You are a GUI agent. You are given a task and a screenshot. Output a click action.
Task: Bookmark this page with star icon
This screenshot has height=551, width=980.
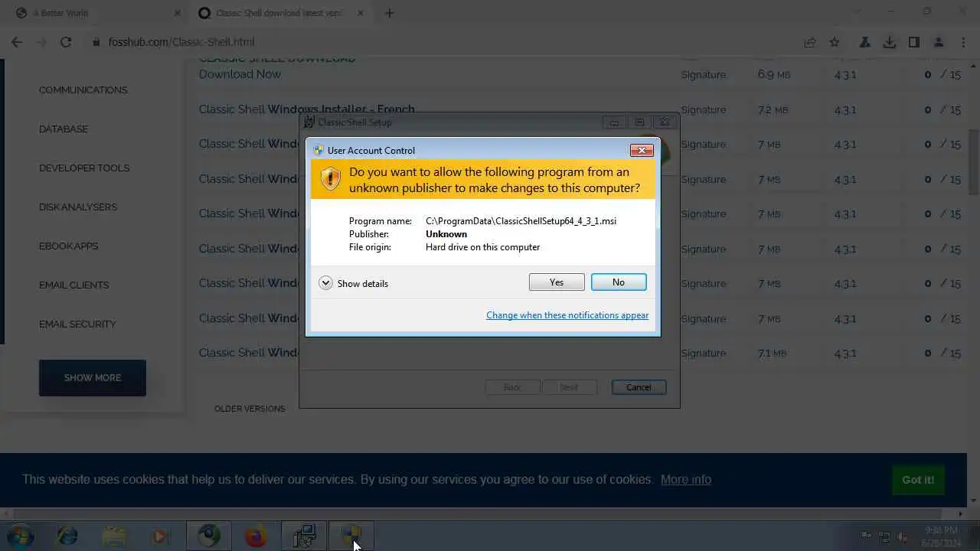[x=835, y=42]
